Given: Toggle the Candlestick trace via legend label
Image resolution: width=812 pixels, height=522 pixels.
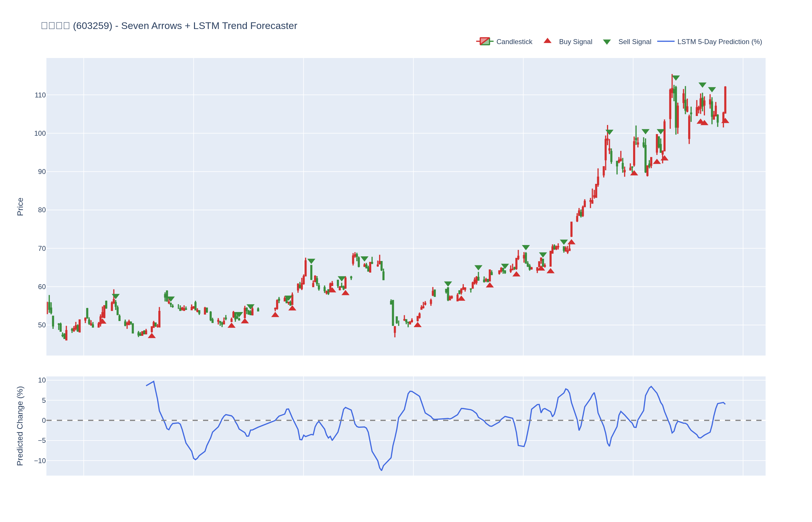Looking at the screenshot, I should (x=514, y=42).
